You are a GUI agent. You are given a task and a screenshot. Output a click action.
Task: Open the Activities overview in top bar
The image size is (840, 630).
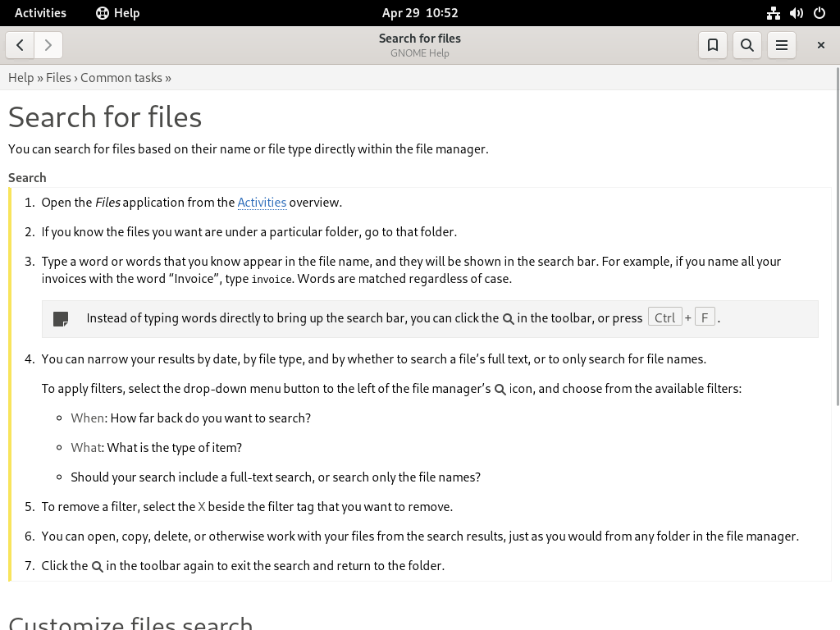(x=40, y=13)
